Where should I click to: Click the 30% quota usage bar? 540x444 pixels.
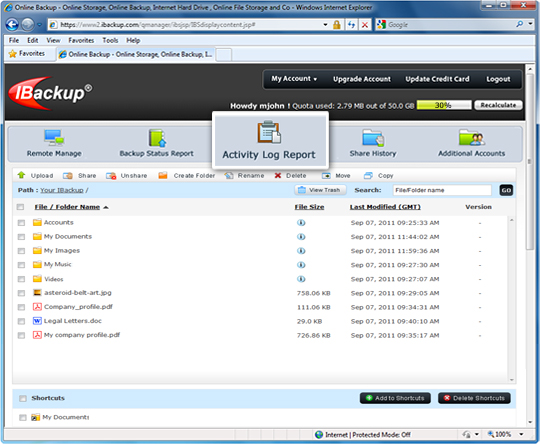click(x=444, y=105)
